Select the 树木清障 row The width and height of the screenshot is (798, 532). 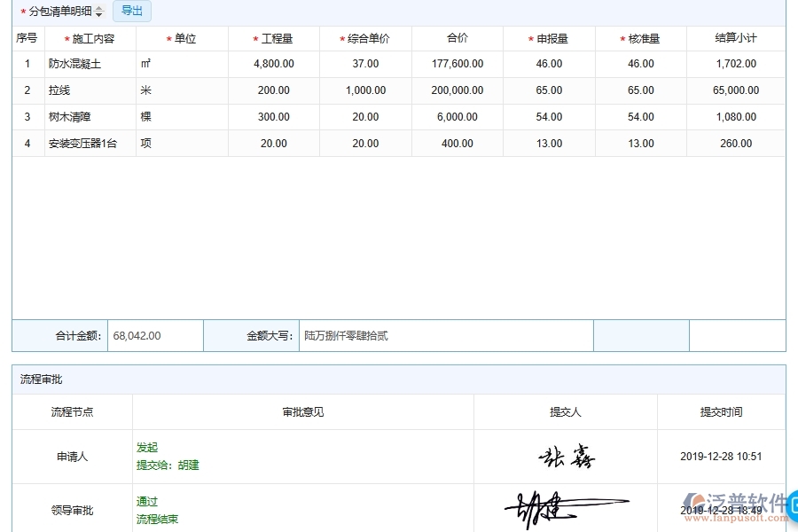click(x=77, y=116)
